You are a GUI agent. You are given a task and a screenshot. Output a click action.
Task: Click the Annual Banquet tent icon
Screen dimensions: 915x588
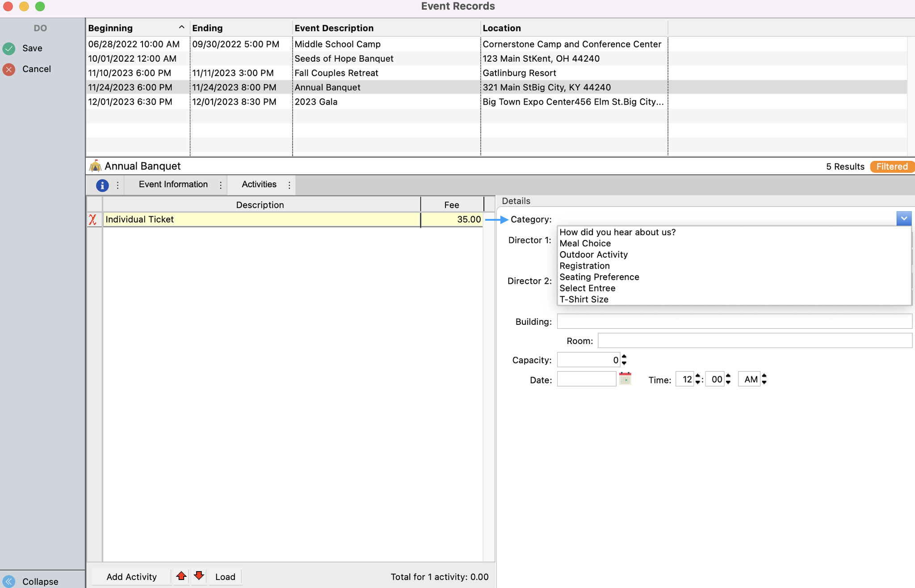(95, 166)
